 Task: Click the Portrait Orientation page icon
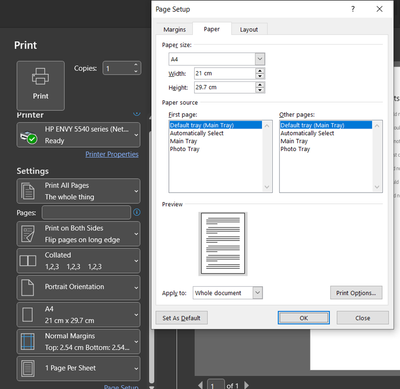click(x=28, y=288)
